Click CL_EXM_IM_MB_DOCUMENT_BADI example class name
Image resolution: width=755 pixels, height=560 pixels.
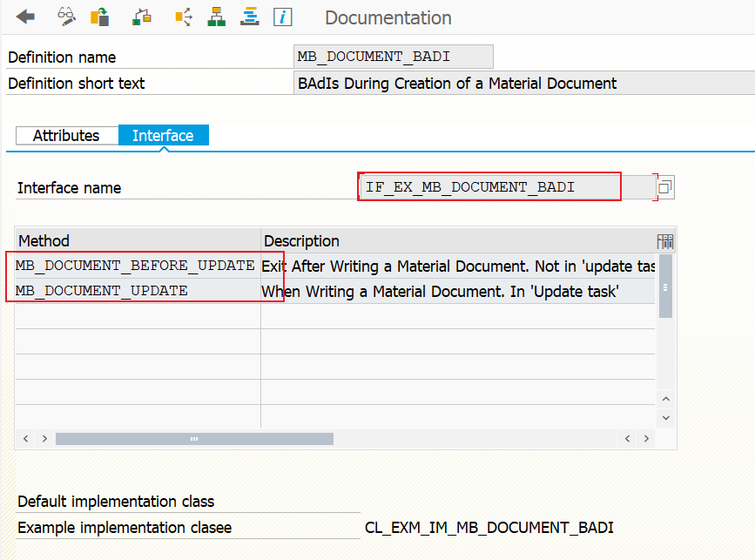pos(489,527)
